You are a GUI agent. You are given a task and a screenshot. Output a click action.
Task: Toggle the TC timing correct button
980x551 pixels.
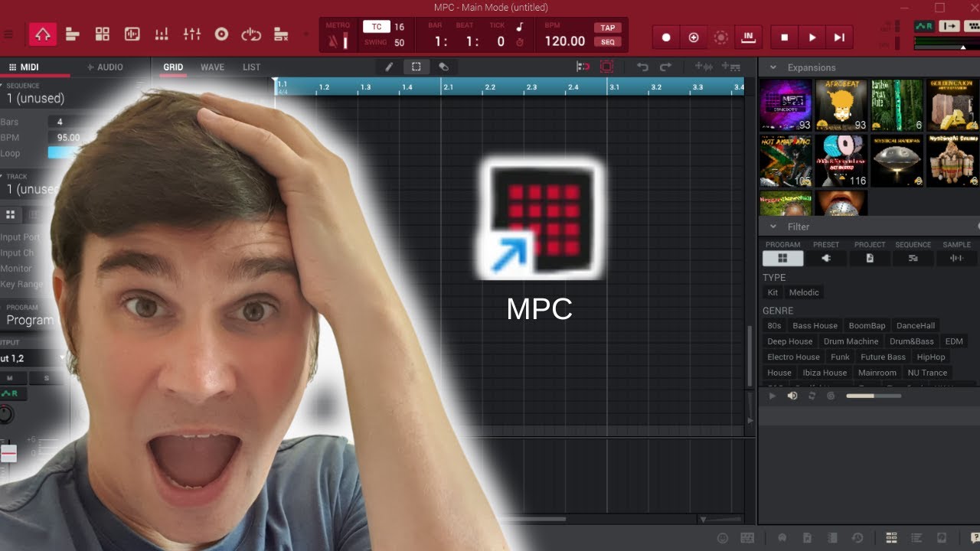click(376, 27)
